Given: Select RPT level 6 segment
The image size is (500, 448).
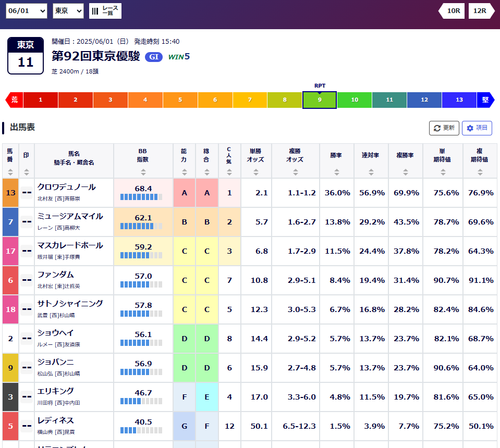Looking at the screenshot, I should coord(215,99).
